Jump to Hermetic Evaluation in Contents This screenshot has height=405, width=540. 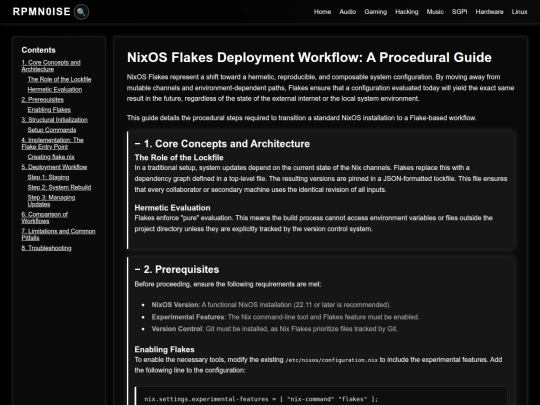pos(55,90)
